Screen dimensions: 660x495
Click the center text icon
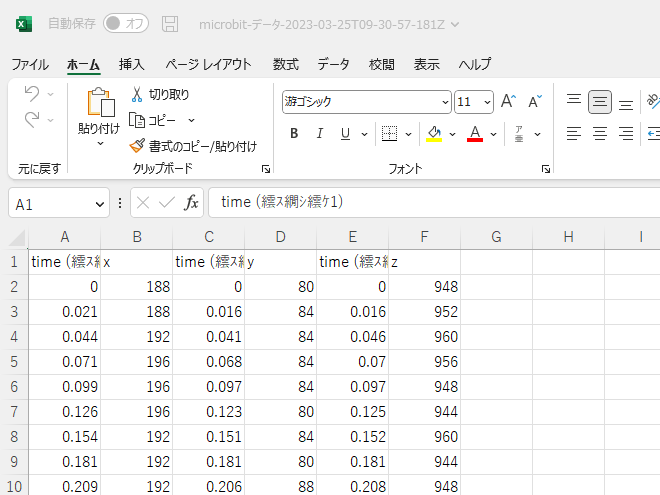[x=600, y=134]
